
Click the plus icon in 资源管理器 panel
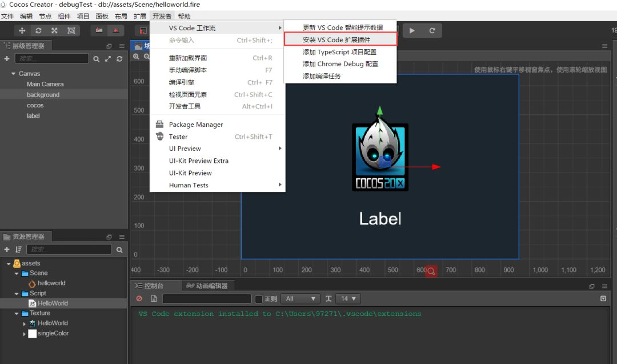click(x=6, y=249)
